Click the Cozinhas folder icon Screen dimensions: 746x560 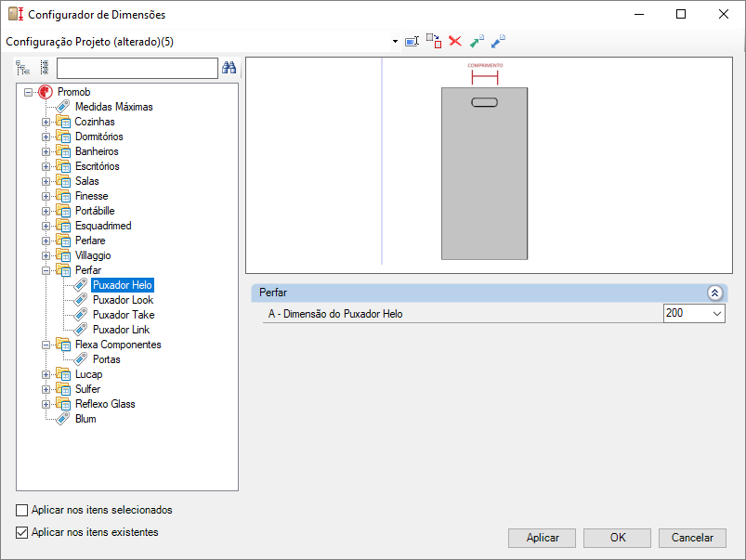63,122
